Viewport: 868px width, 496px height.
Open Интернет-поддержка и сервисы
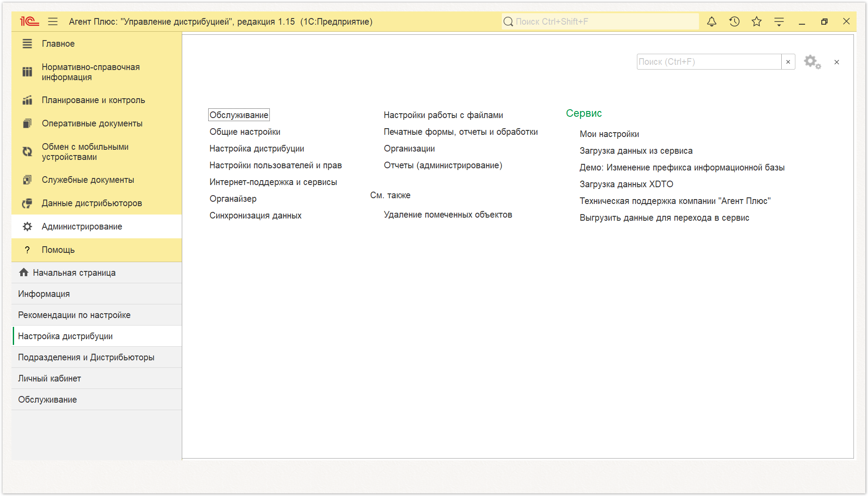(x=273, y=182)
